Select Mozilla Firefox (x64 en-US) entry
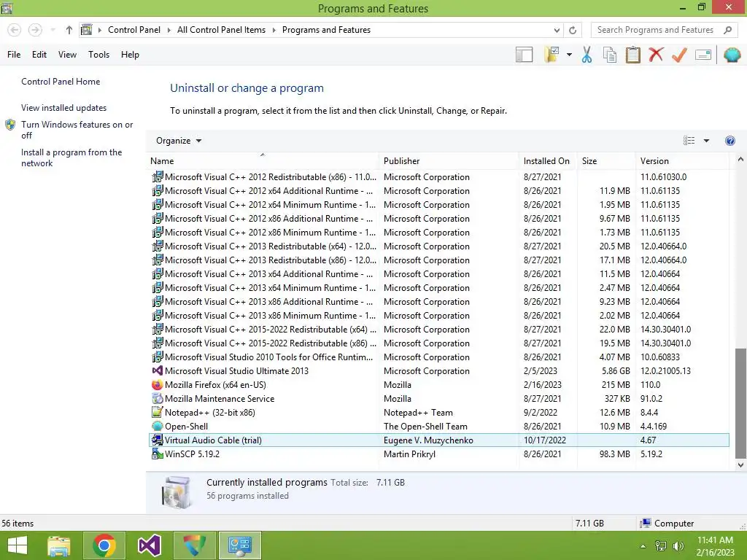Viewport: 747px width, 560px height. click(x=439, y=385)
